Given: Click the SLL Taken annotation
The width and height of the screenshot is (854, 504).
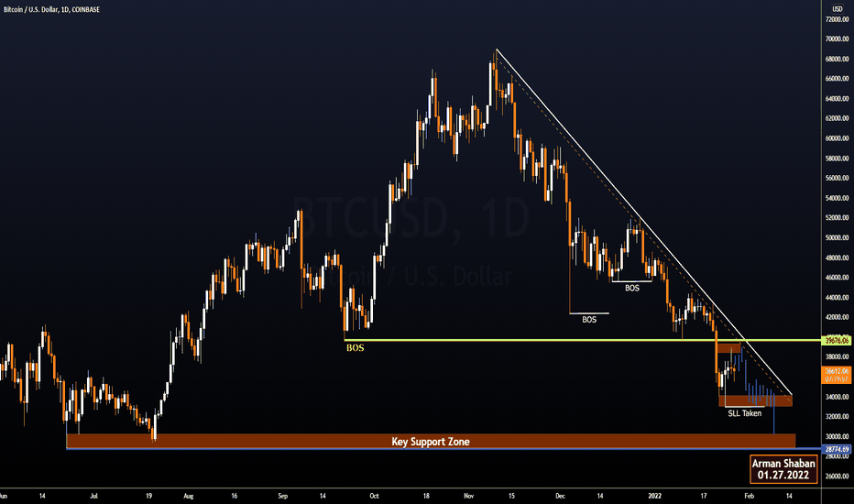Looking at the screenshot, I should click(x=745, y=413).
